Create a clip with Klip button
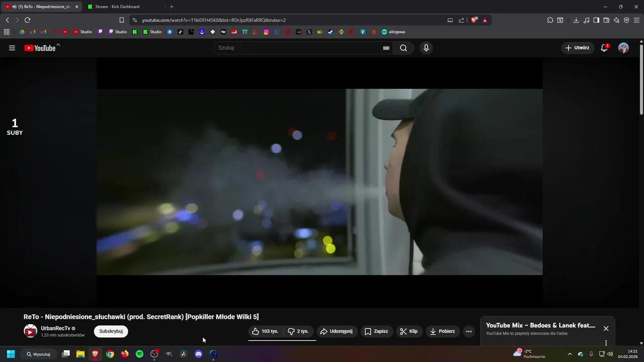This screenshot has height=362, width=644. tap(409, 331)
